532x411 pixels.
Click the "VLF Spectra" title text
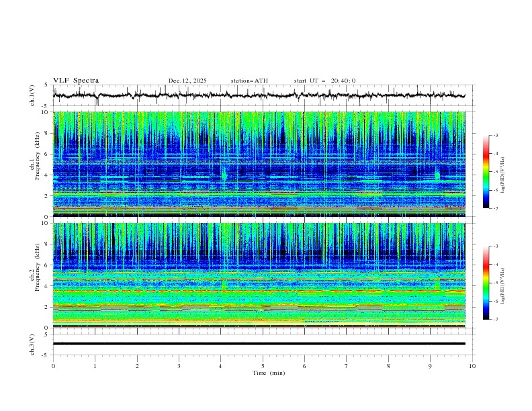(76, 81)
